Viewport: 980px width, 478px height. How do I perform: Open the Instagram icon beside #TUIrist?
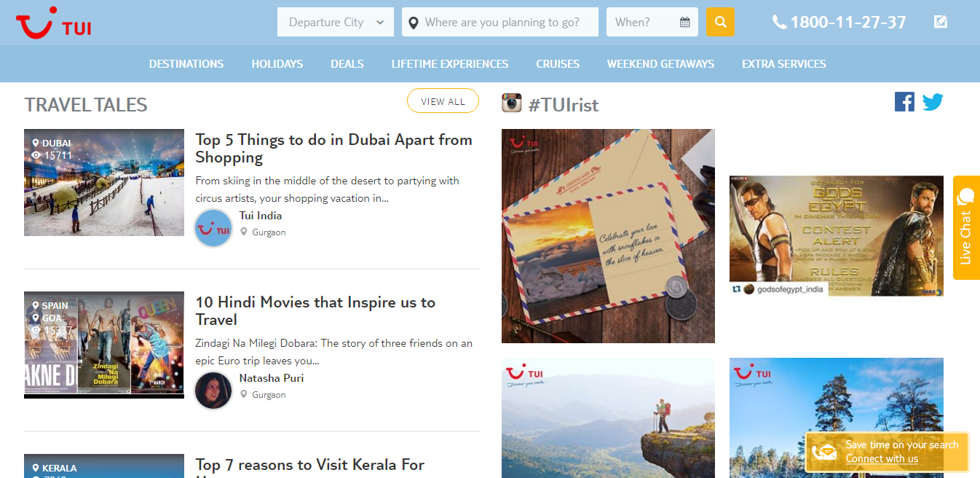pos(512,103)
